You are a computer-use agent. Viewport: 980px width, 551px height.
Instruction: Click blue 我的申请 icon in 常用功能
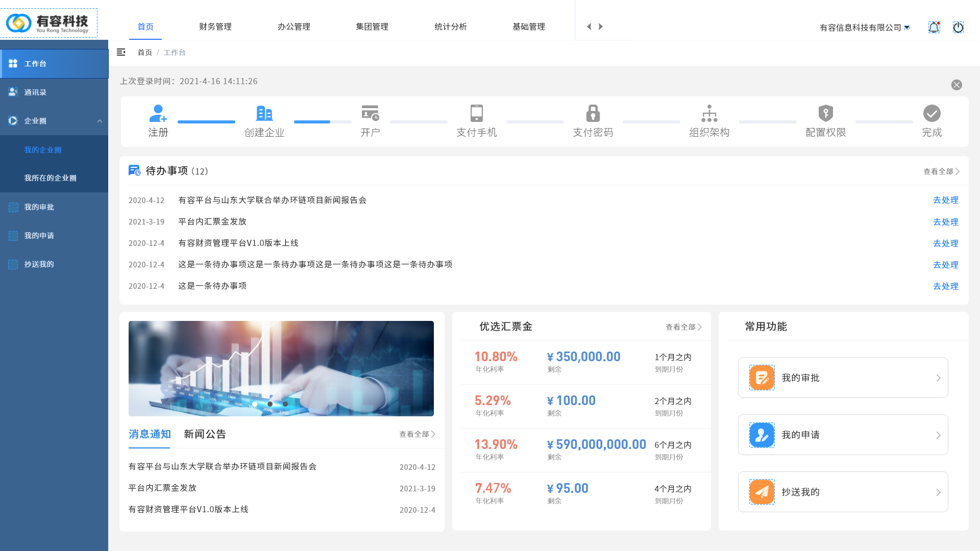click(762, 435)
